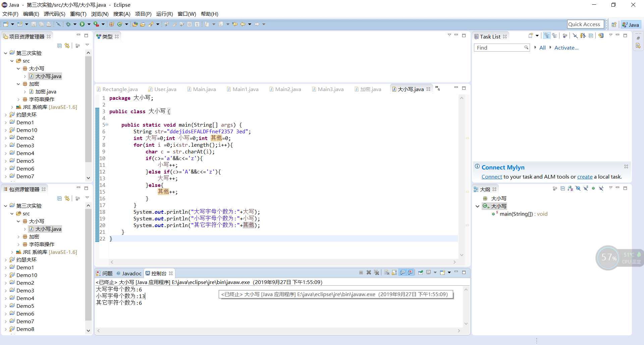Click the Print icon in main toolbar
The image size is (644, 345).
point(49,24)
